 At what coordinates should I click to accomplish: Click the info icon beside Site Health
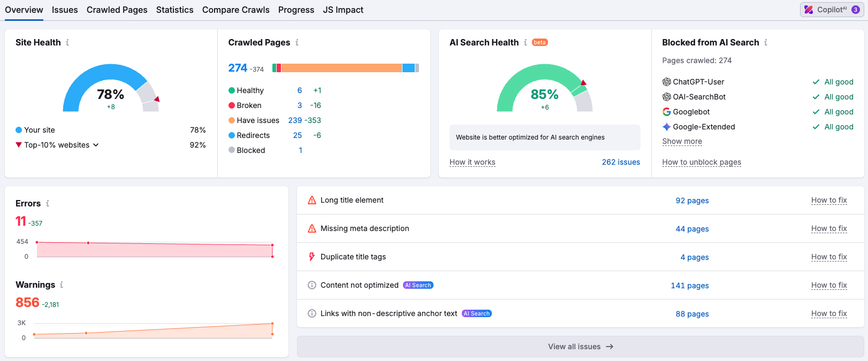(67, 42)
